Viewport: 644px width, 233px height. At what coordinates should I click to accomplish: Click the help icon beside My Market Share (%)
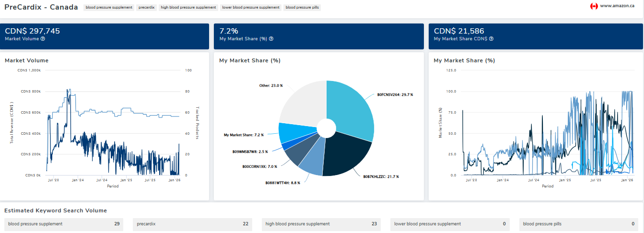click(271, 39)
